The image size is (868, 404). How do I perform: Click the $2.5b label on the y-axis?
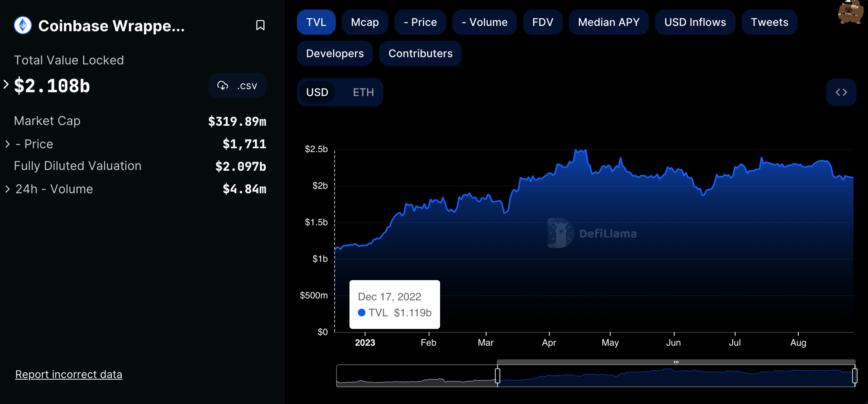(x=316, y=149)
